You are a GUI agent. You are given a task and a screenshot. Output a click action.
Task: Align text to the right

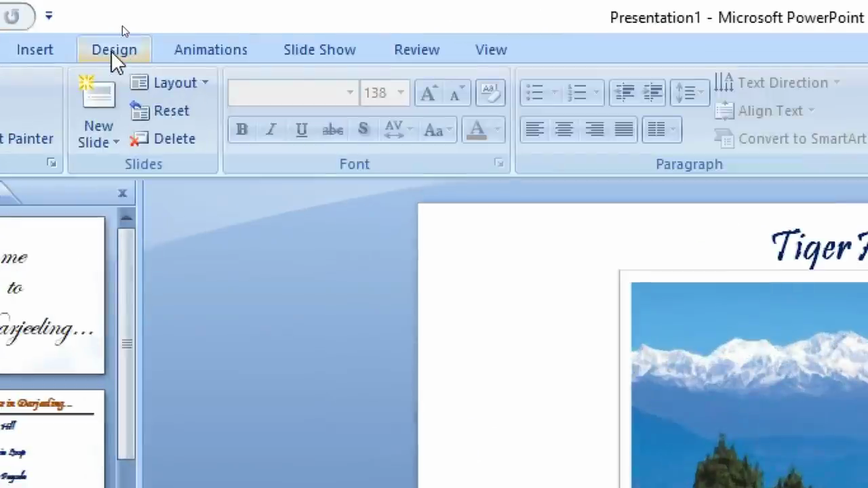595,129
